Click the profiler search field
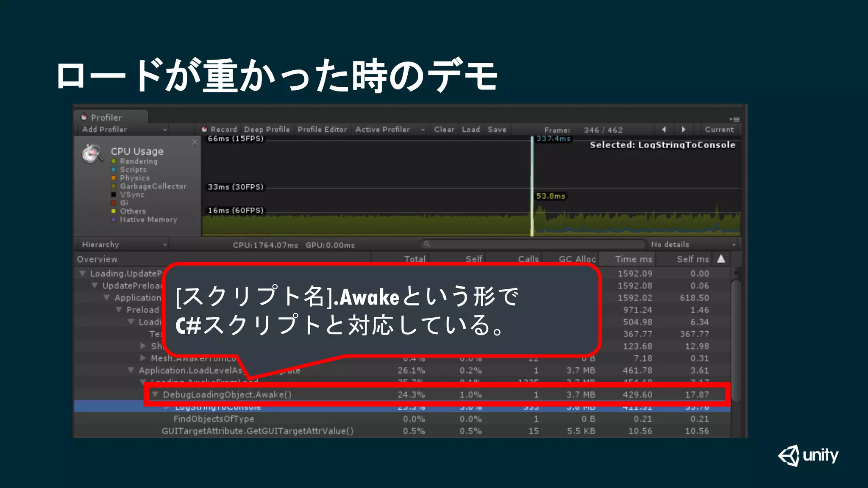The height and width of the screenshot is (488, 868). (533, 244)
